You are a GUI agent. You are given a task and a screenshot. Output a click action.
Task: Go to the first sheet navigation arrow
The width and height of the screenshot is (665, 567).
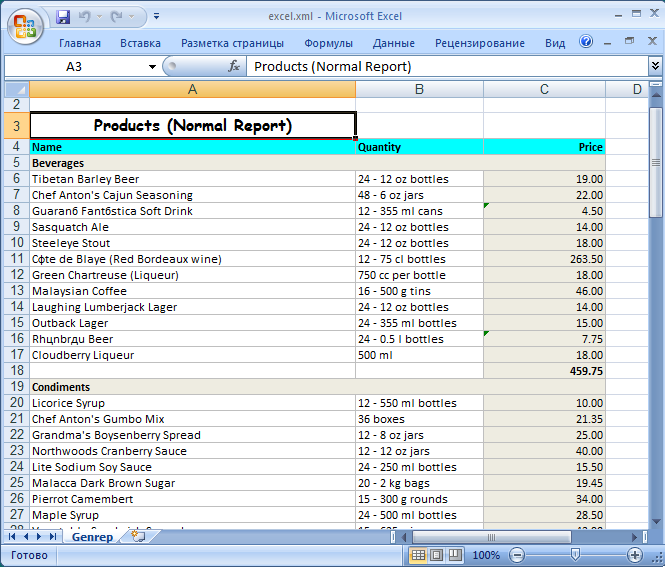click(x=11, y=537)
